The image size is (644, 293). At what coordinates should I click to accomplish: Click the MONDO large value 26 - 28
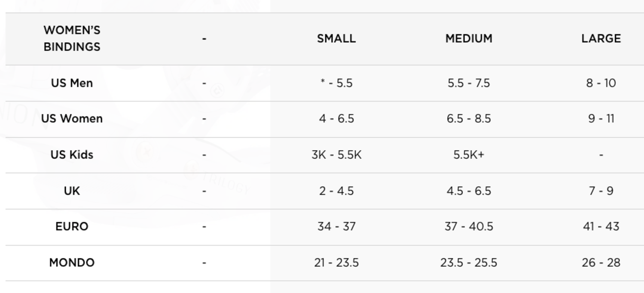click(x=601, y=262)
